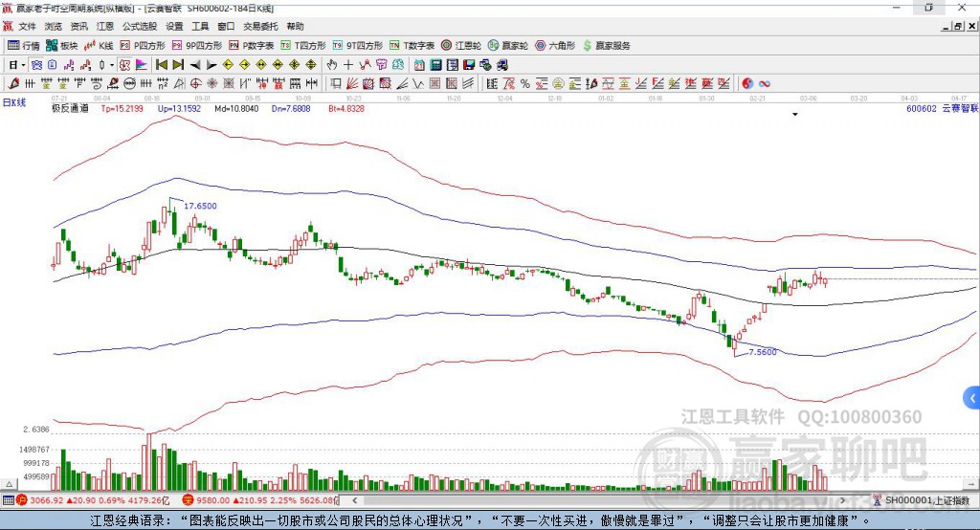Open the 资讯 menu
The image size is (980, 530).
[78, 26]
